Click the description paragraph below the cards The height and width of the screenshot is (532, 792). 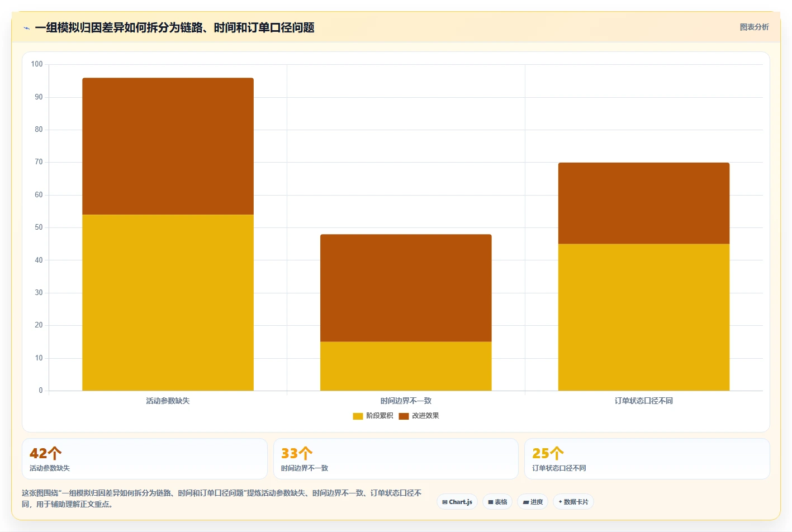click(x=221, y=498)
